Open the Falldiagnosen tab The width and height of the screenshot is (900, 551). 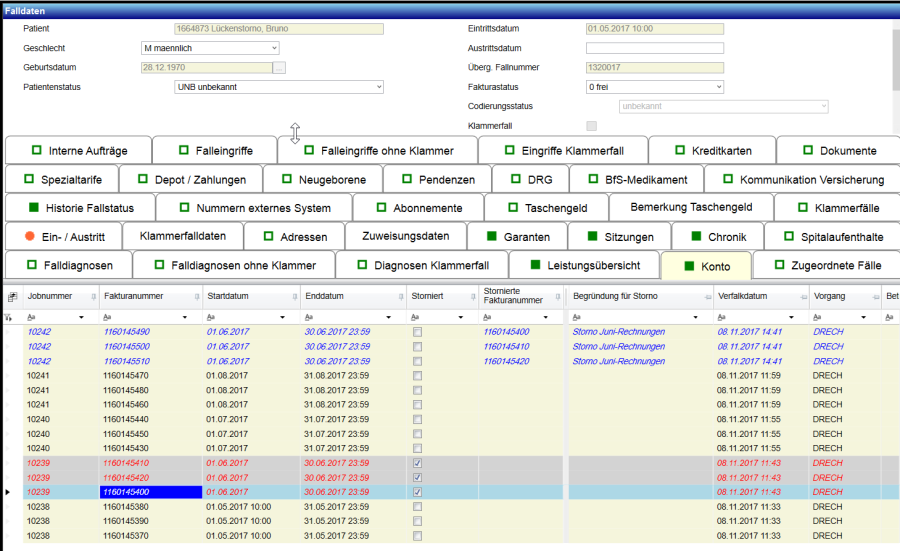[68, 265]
